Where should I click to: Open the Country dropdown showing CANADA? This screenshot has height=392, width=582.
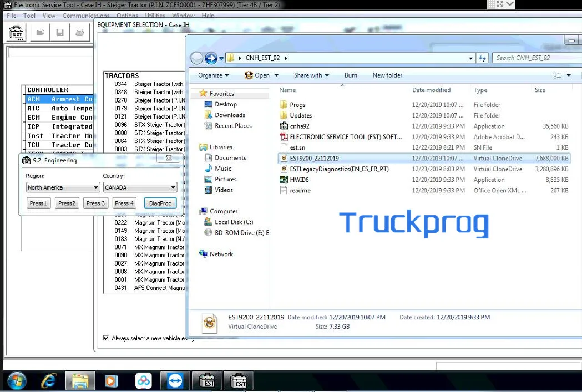140,188
